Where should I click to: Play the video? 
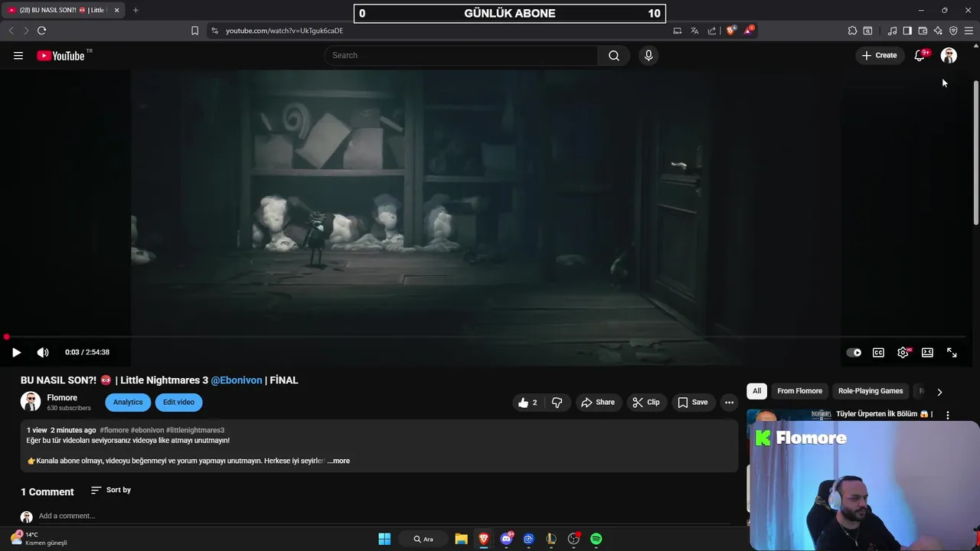(16, 352)
